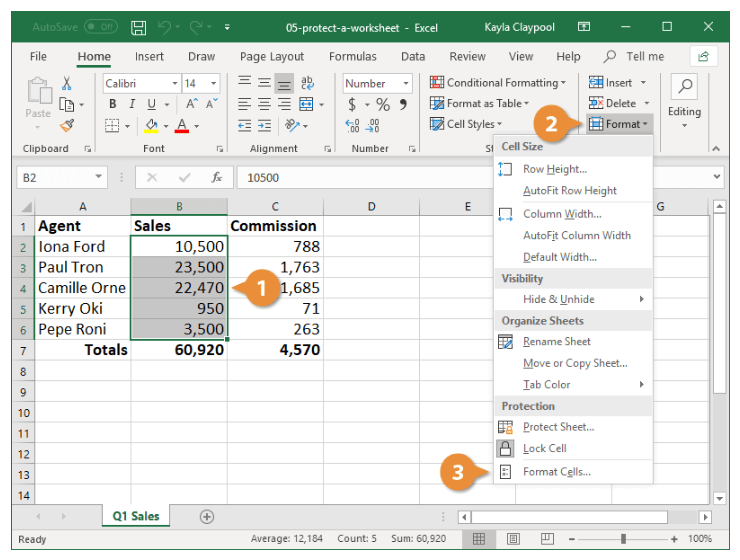Viewport: 740px width, 560px height.
Task: Toggle Bottom Align button
Action: point(284,83)
